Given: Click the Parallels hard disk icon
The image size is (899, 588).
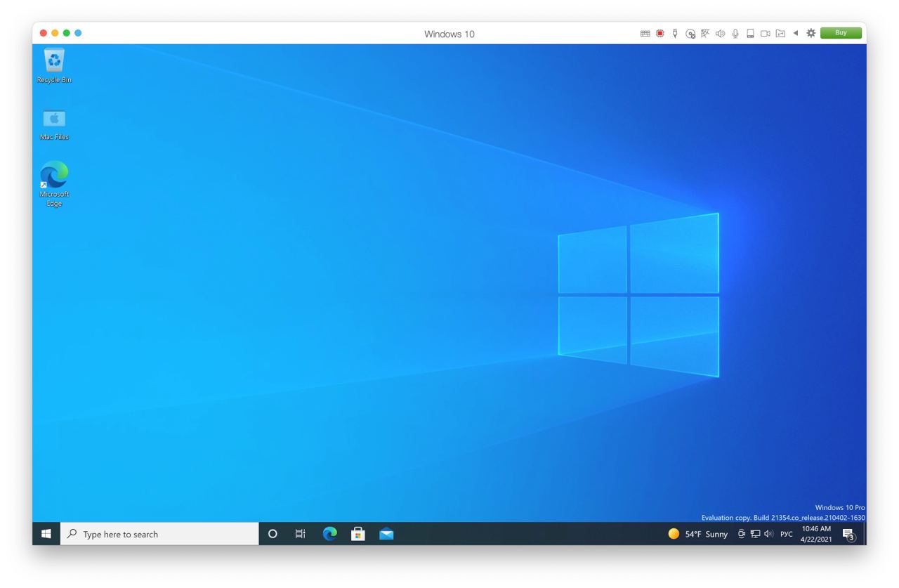Looking at the screenshot, I should click(x=750, y=33).
